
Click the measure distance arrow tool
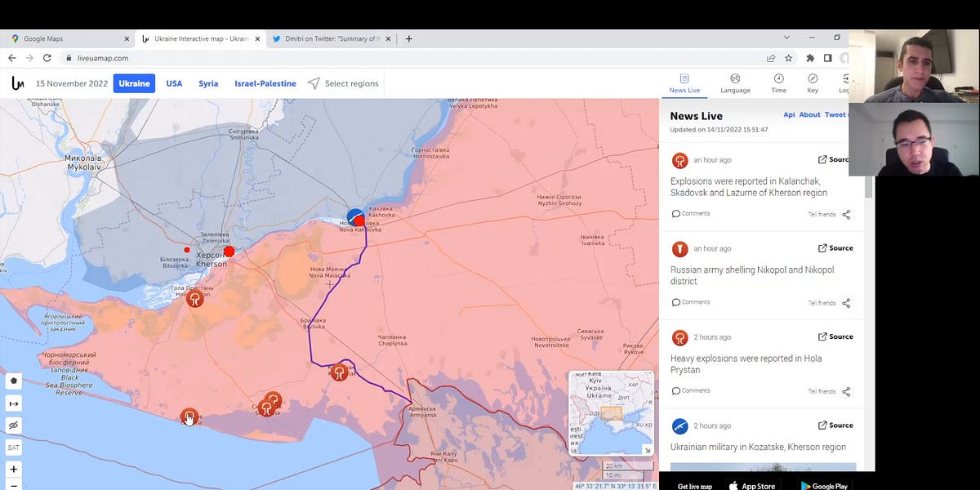pyautogui.click(x=13, y=403)
